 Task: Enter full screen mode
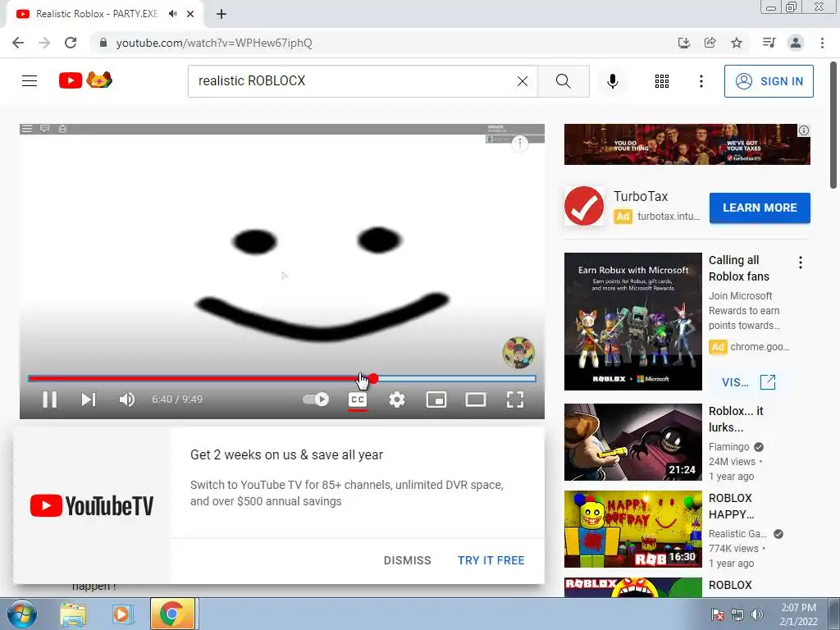[515, 399]
